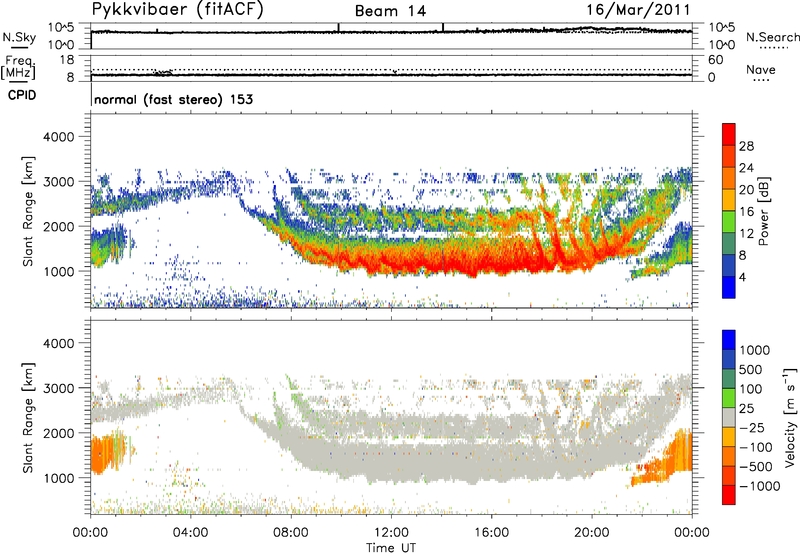Click Slant Range [km] label of power panel

28,211
